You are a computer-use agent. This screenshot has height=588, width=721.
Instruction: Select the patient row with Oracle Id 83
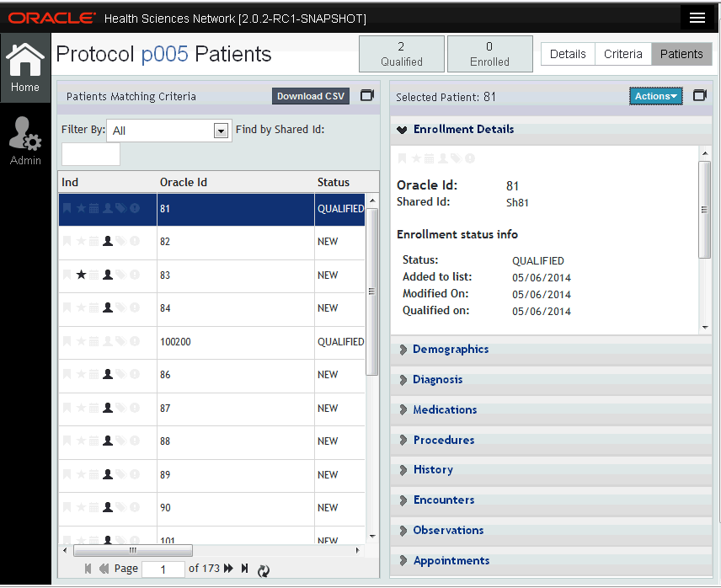click(211, 275)
